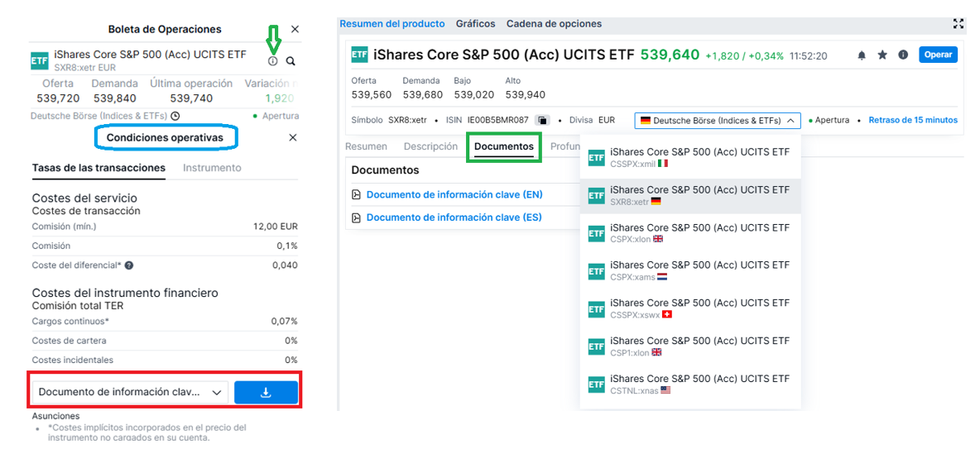Select SXR8:xetr listing in dropdown
The image size is (980, 473).
coord(690,196)
